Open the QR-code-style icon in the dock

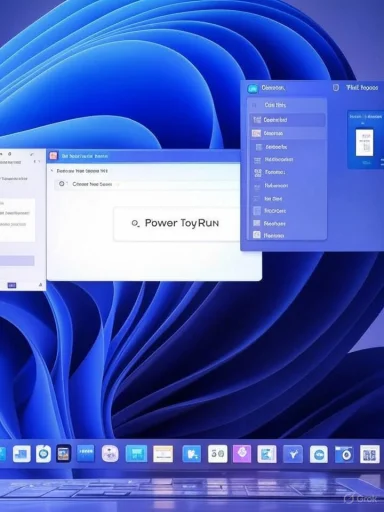coord(370,454)
